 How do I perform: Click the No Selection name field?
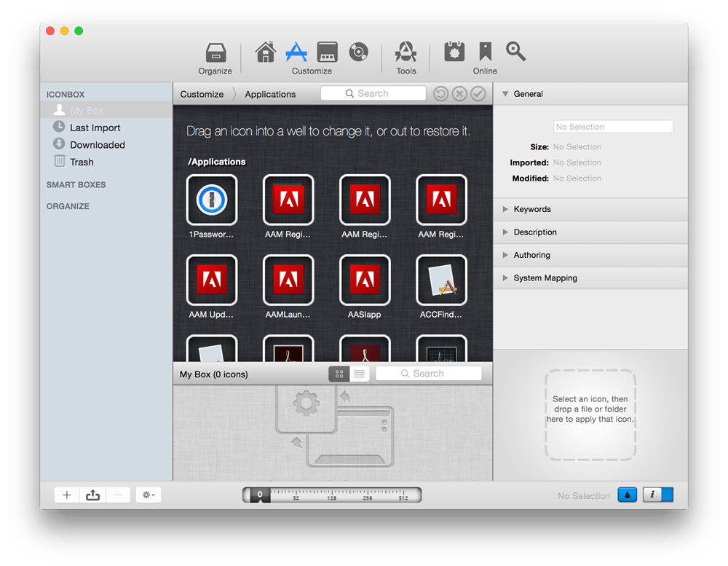tap(613, 127)
